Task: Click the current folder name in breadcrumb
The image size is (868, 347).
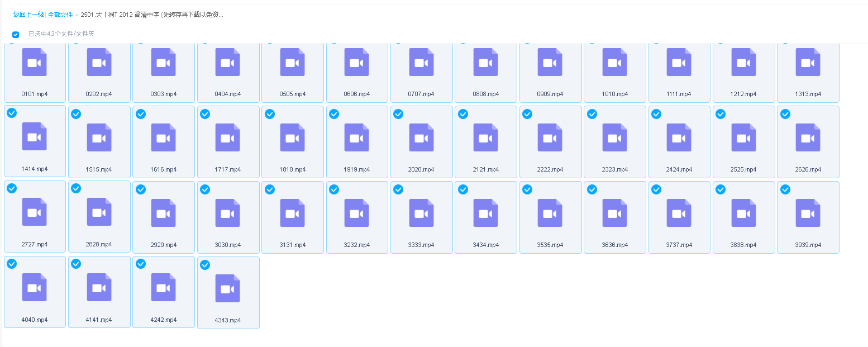Action: (152, 15)
